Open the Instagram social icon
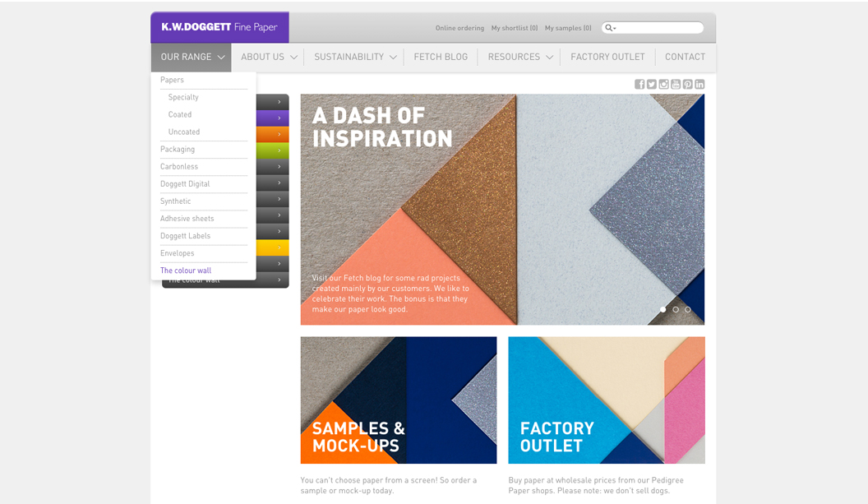This screenshot has height=504, width=868. 663,84
